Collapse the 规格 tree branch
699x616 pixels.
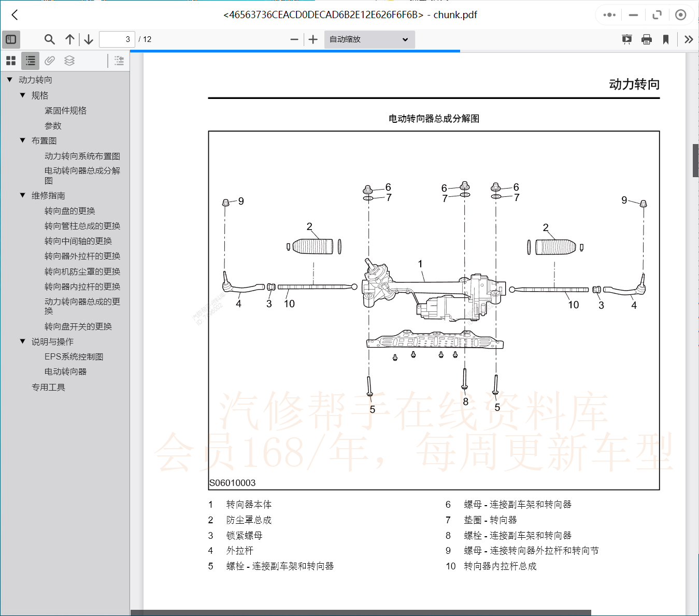coord(22,95)
